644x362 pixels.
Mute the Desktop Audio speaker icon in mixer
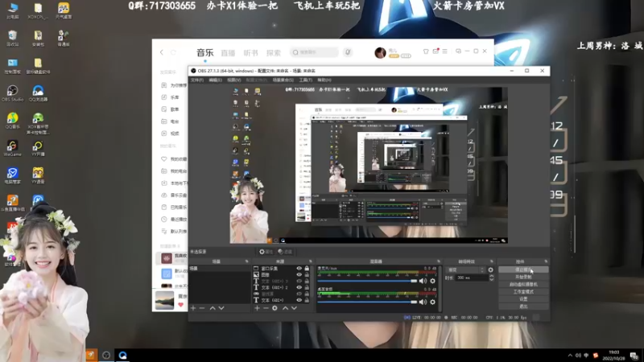423,302
